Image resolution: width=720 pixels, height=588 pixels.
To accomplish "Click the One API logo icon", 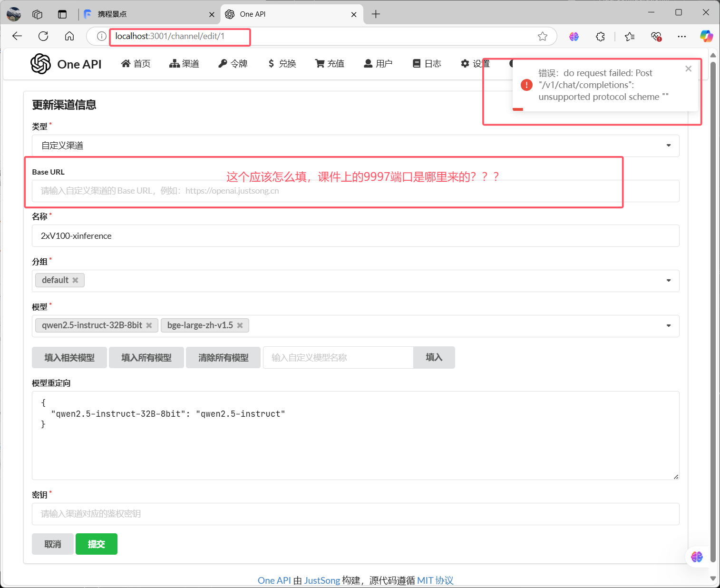I will [x=41, y=64].
